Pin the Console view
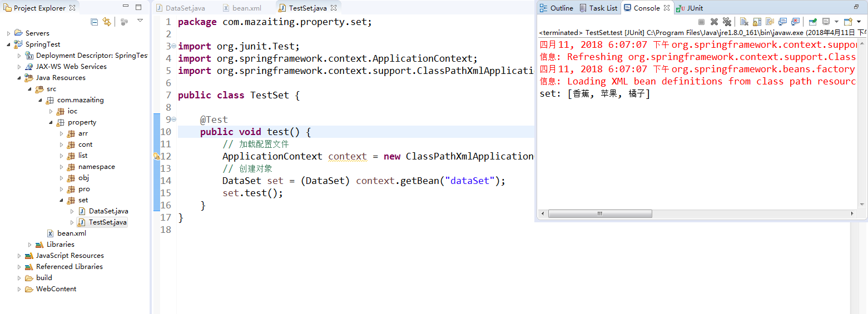This screenshot has height=314, width=868. click(813, 22)
